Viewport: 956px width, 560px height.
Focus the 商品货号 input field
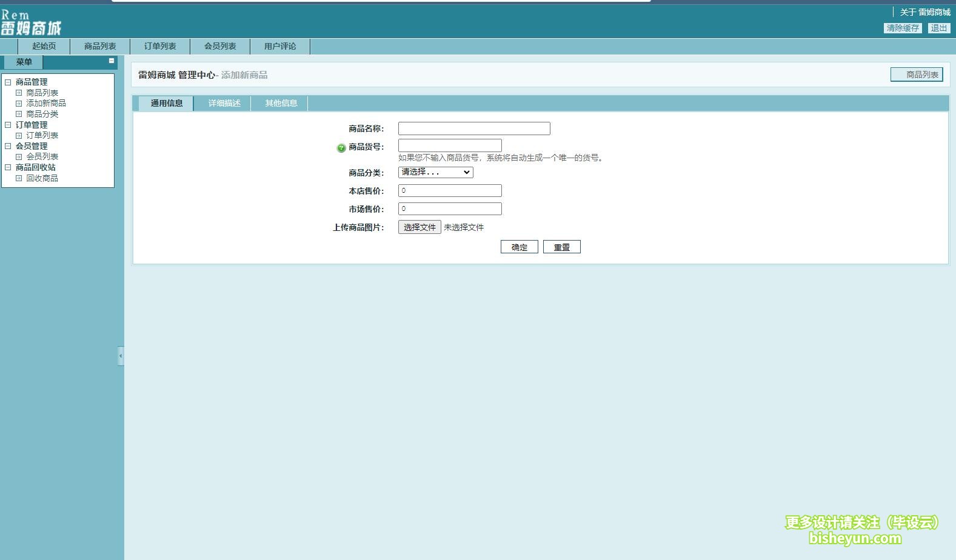(x=450, y=145)
